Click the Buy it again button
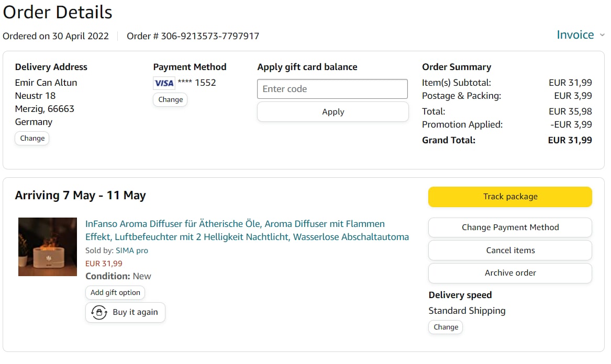This screenshot has height=364, width=611. 125,312
